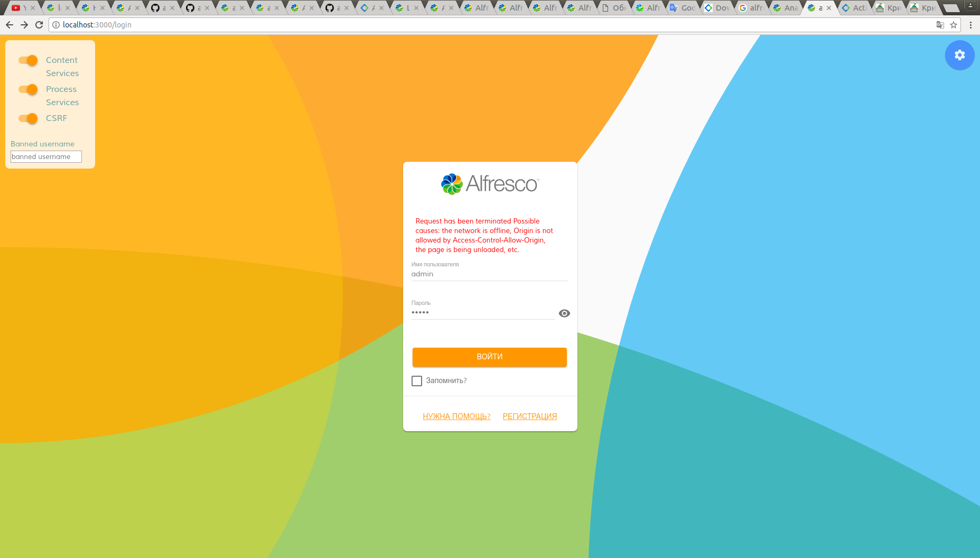Viewport: 980px width, 558px height.
Task: Toggle the Process Services switch
Action: 28,89
